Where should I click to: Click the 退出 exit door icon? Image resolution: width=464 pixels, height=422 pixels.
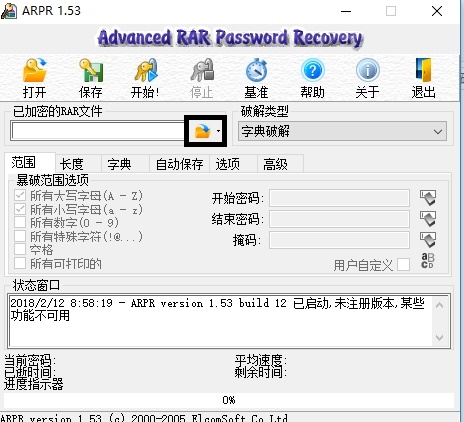423,71
